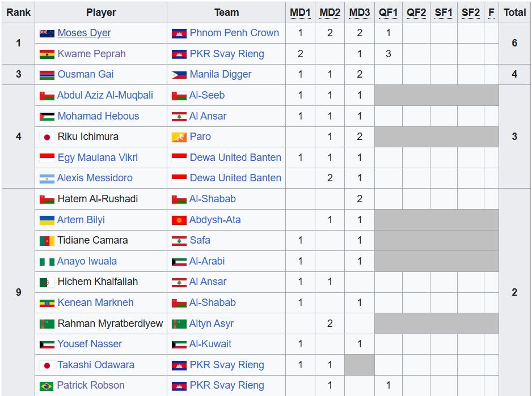This screenshot has width=532, height=396.
Task: Click the Argentina flag next to Alexis Messidoro
Action: [x=47, y=178]
